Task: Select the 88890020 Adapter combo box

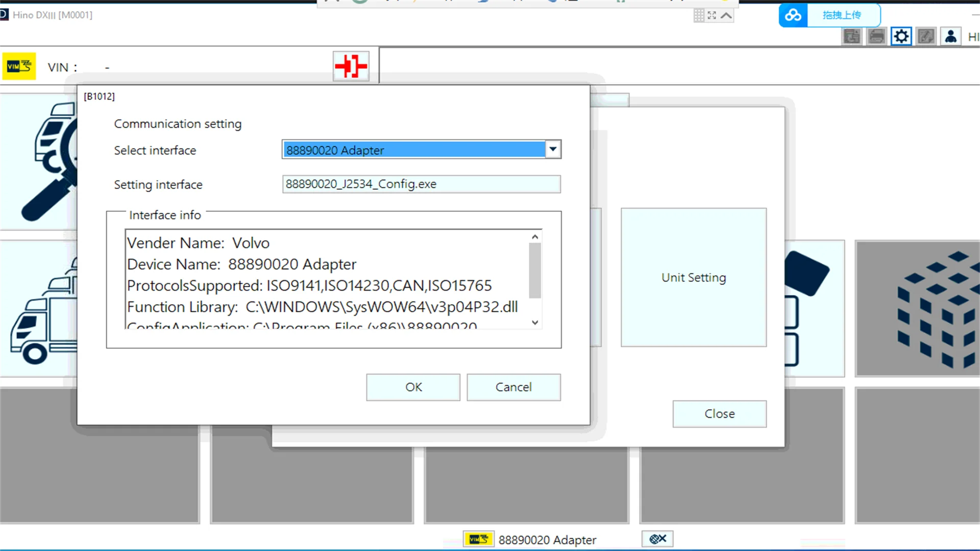Action: [x=422, y=149]
